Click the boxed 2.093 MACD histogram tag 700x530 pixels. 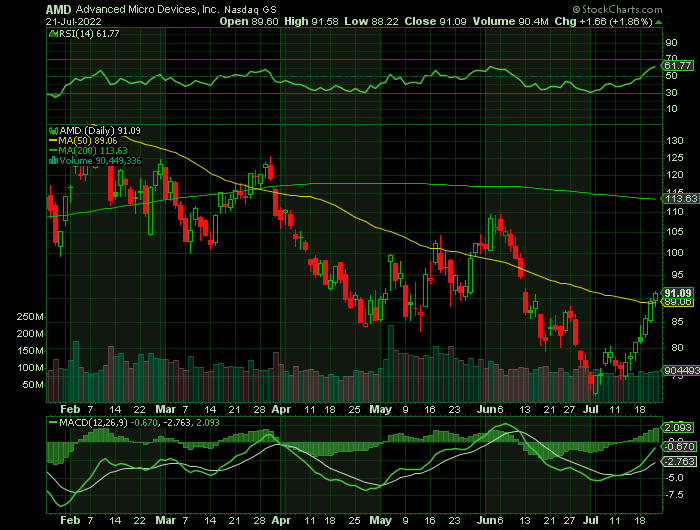pos(679,428)
